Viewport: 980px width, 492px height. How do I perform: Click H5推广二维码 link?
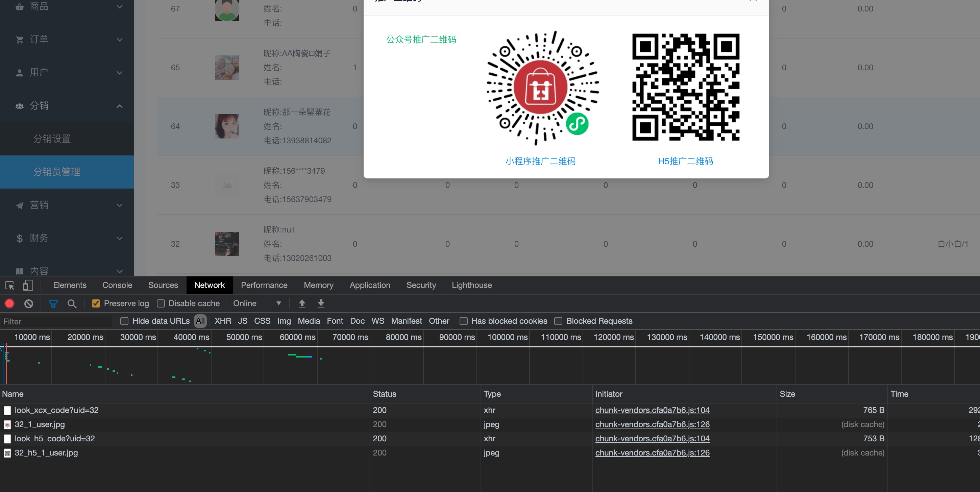[x=686, y=161]
